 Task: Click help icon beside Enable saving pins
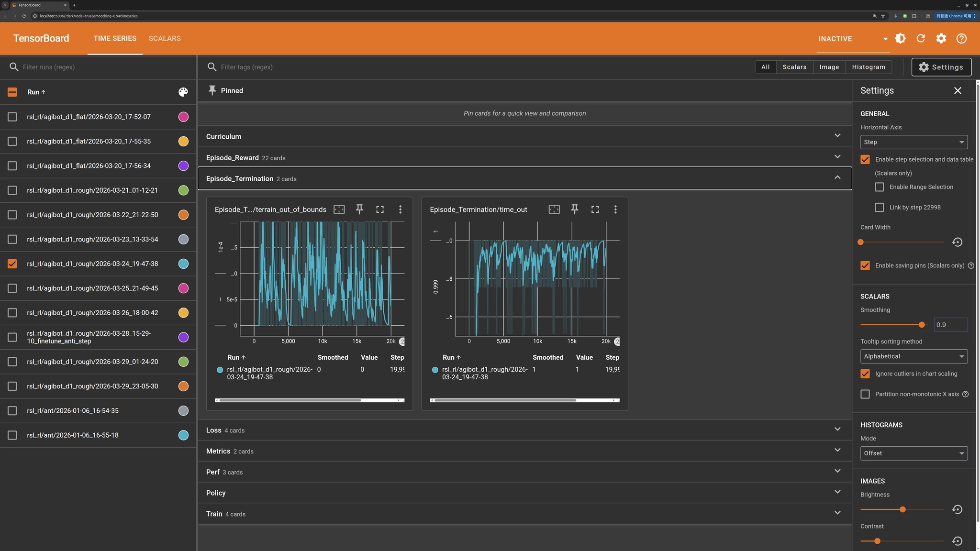point(971,265)
